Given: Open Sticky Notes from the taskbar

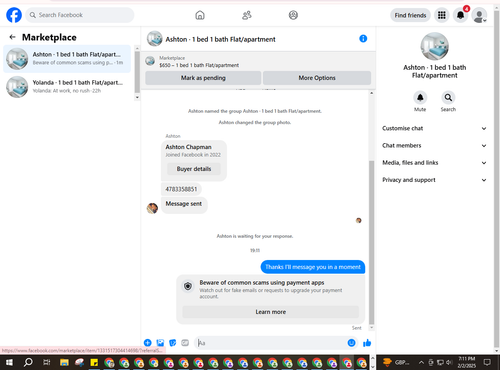Looking at the screenshot, I should point(94,362).
